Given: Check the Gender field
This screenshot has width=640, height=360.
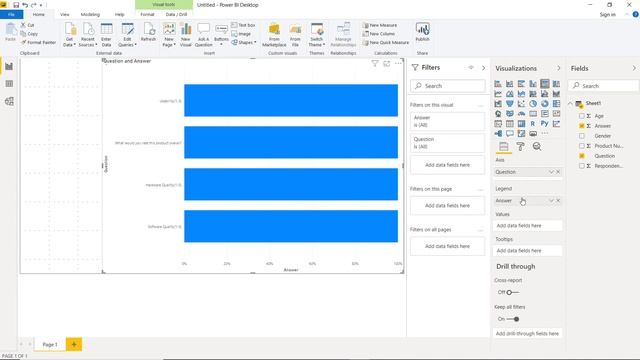Looking at the screenshot, I should (x=582, y=136).
